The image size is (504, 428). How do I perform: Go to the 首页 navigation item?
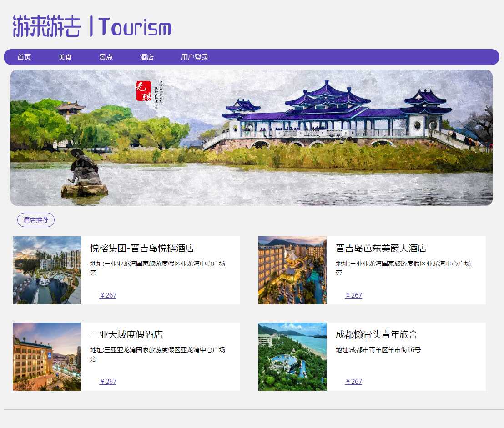(x=24, y=57)
